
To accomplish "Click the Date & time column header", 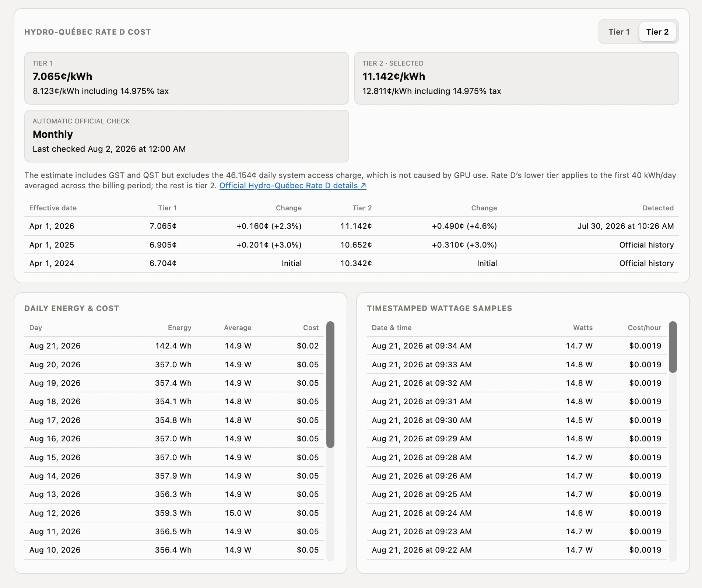I will [x=392, y=328].
